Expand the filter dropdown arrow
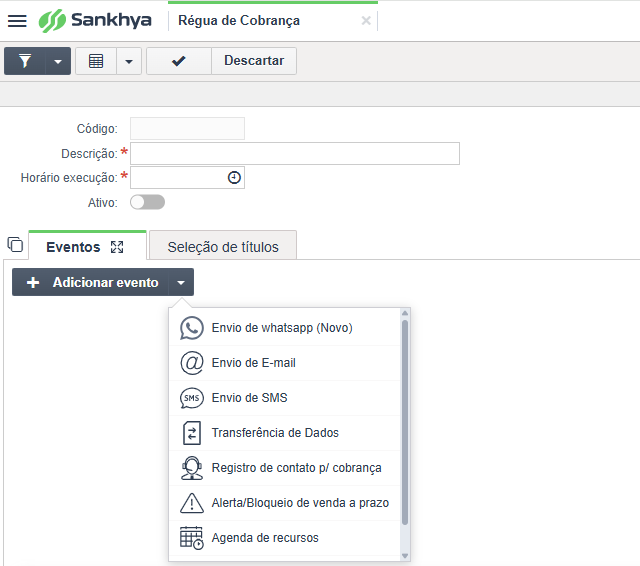The width and height of the screenshot is (640, 566). pyautogui.click(x=58, y=61)
